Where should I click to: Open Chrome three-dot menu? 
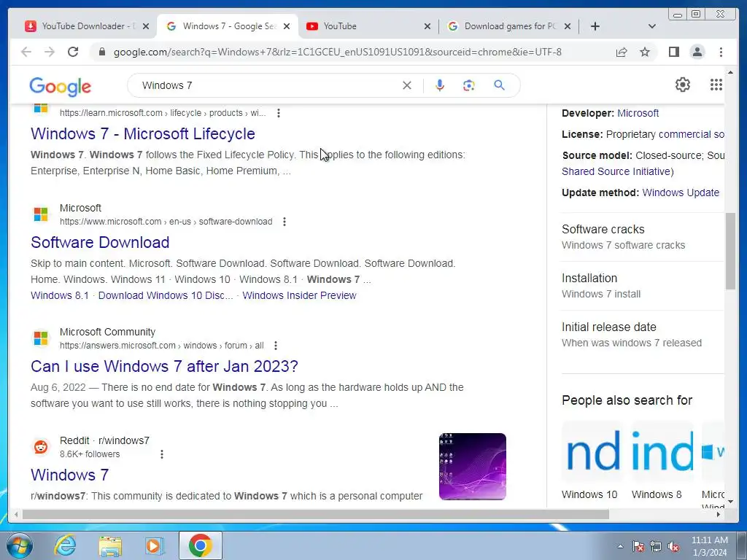(721, 52)
